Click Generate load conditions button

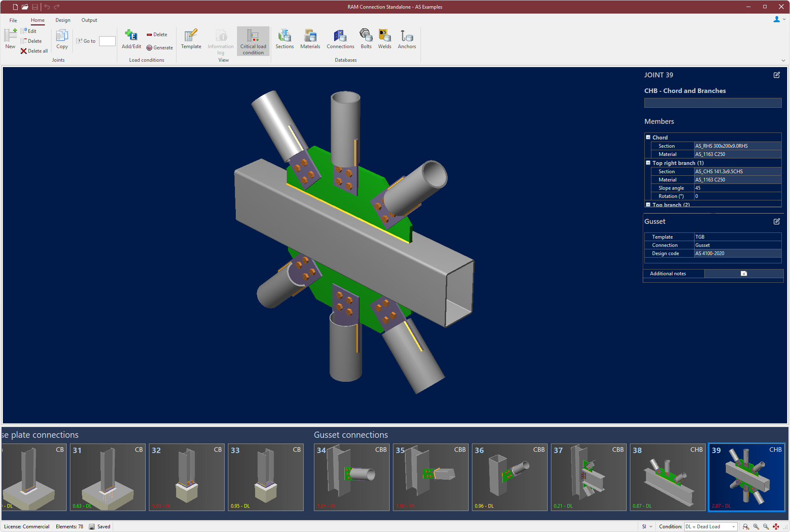(x=160, y=48)
